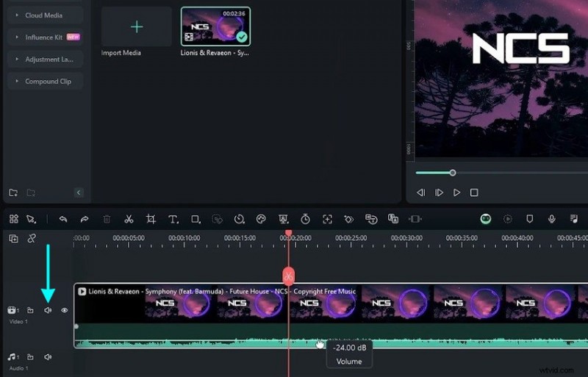This screenshot has width=588, height=377.
Task: Activate the motion tracking icon
Action: (x=327, y=219)
